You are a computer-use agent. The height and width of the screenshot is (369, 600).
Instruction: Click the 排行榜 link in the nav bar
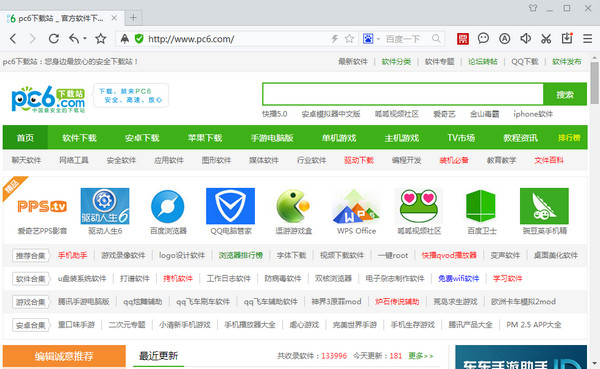point(569,137)
